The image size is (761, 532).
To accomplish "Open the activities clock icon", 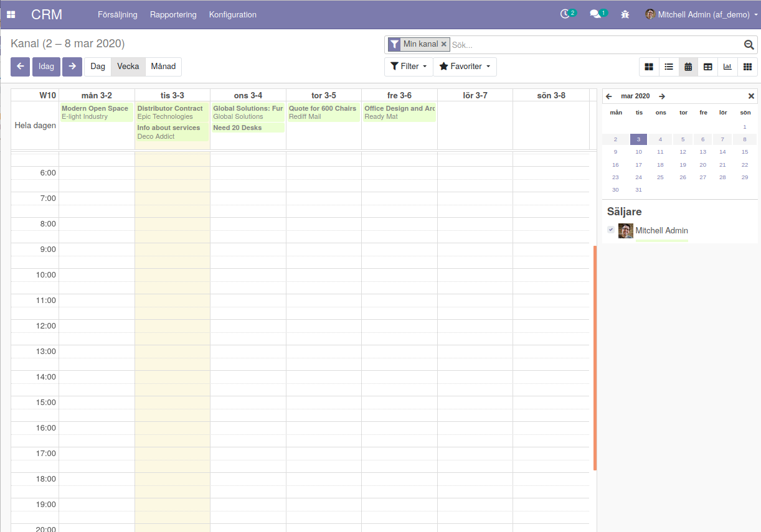I will (565, 14).
